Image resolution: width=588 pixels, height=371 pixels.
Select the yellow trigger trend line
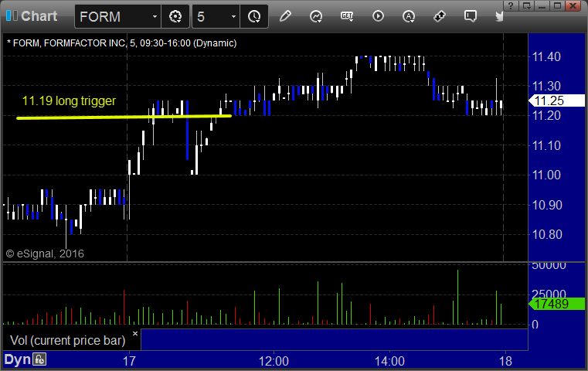coord(124,117)
